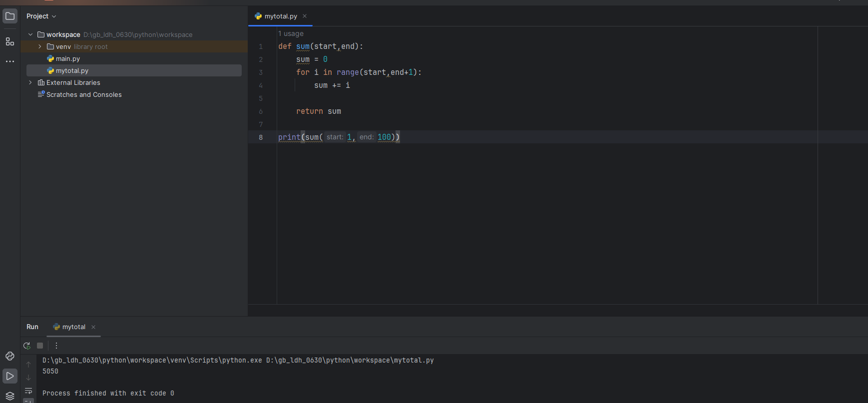
Task: Click line number 1 in the gutter
Action: tap(261, 46)
